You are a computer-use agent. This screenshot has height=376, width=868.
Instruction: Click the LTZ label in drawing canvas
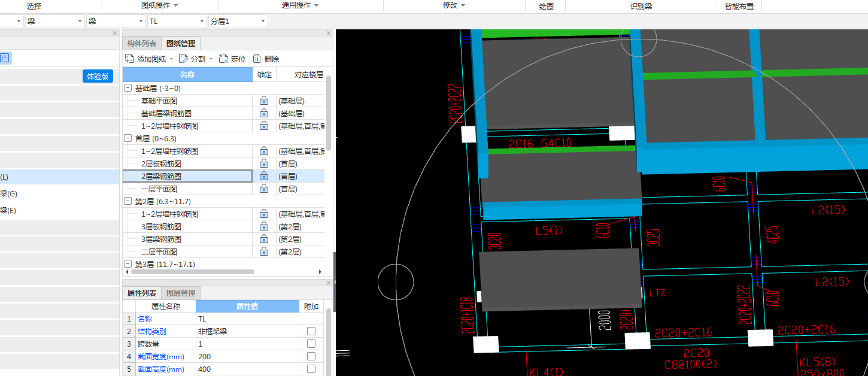[657, 293]
